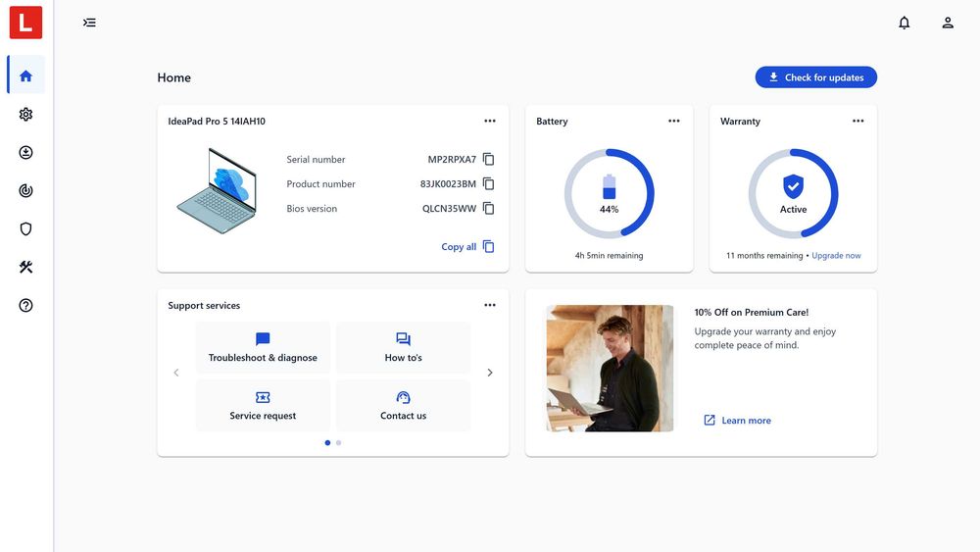This screenshot has width=980, height=552.
Task: Select first carousel page dot
Action: click(x=327, y=442)
